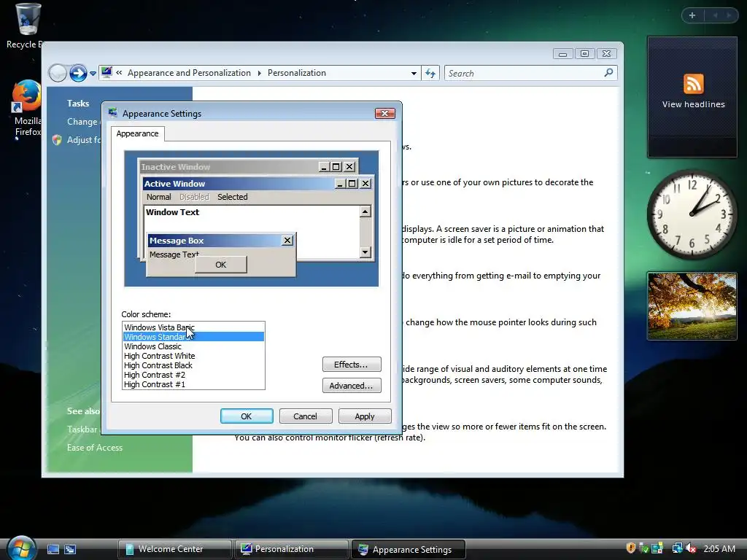
Task: Open the address bar history dropdown
Action: [x=414, y=74]
